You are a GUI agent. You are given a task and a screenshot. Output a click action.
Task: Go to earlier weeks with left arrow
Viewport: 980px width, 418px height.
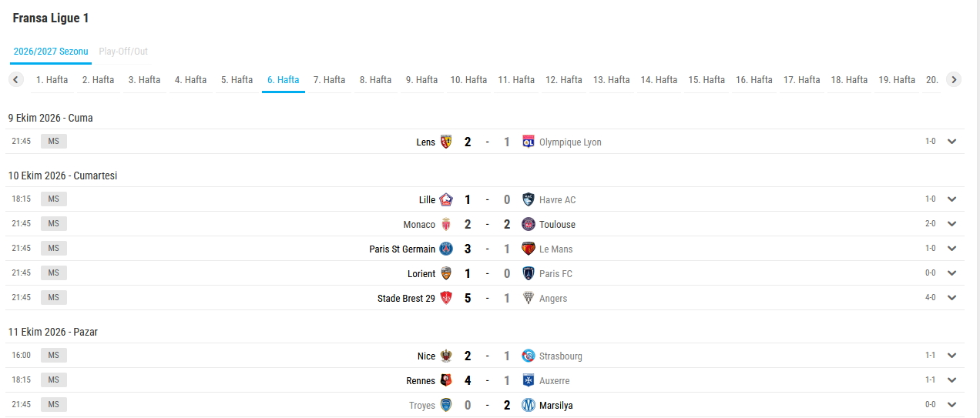tap(16, 79)
